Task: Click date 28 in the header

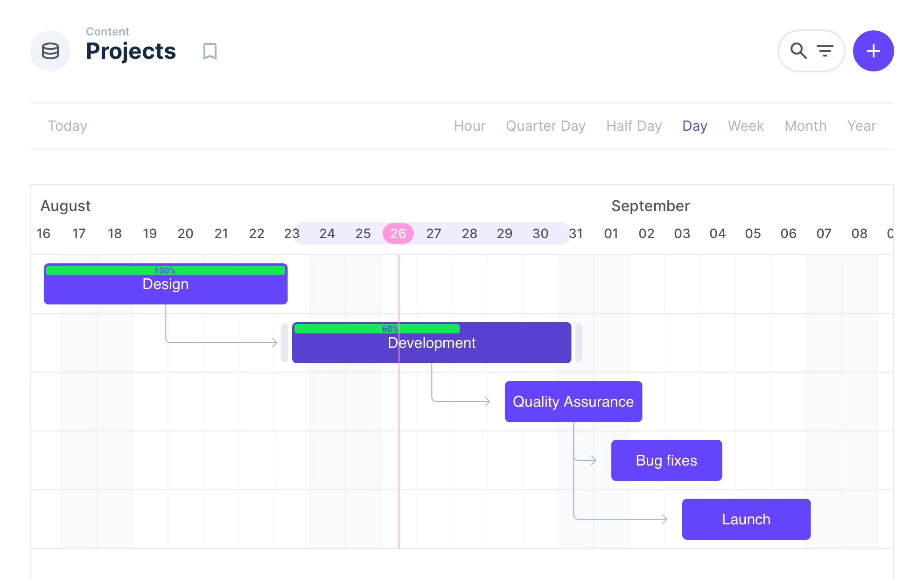Action: (x=469, y=233)
